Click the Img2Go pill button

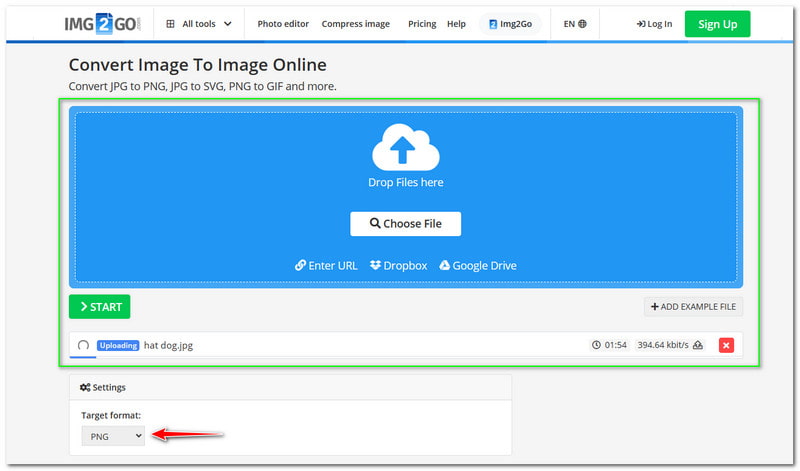510,24
